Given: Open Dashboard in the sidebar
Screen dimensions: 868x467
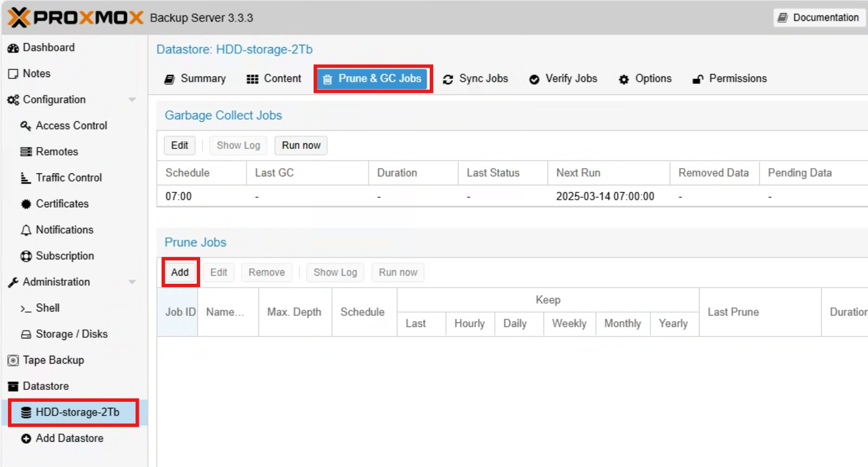Looking at the screenshot, I should tap(75, 48).
